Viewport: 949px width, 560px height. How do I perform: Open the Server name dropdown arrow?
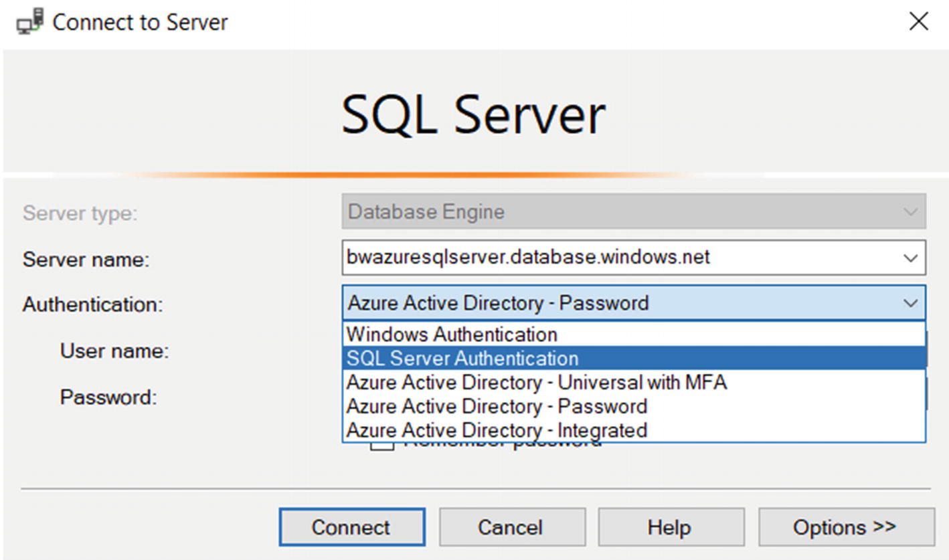910,258
